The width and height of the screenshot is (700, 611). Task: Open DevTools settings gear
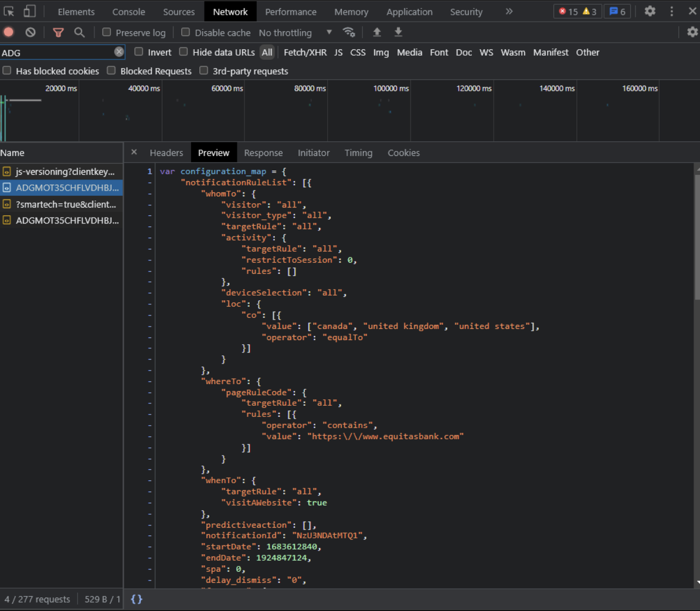650,11
